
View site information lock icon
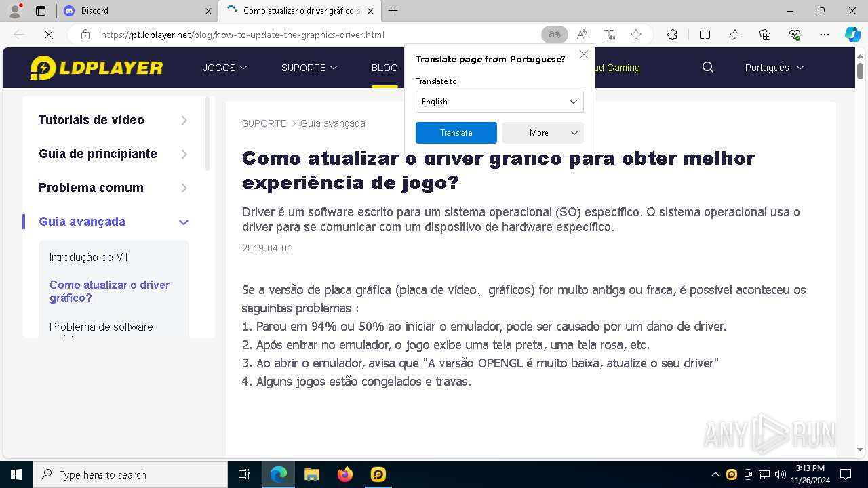point(85,35)
